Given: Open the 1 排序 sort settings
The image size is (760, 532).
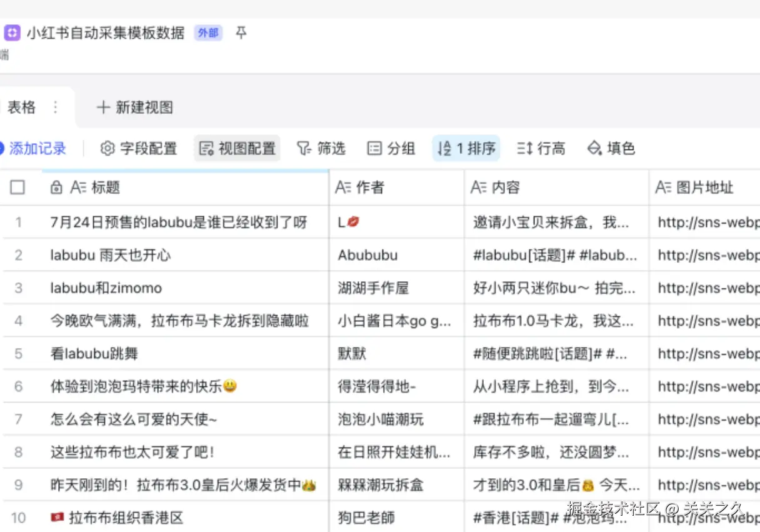Looking at the screenshot, I should tap(466, 148).
